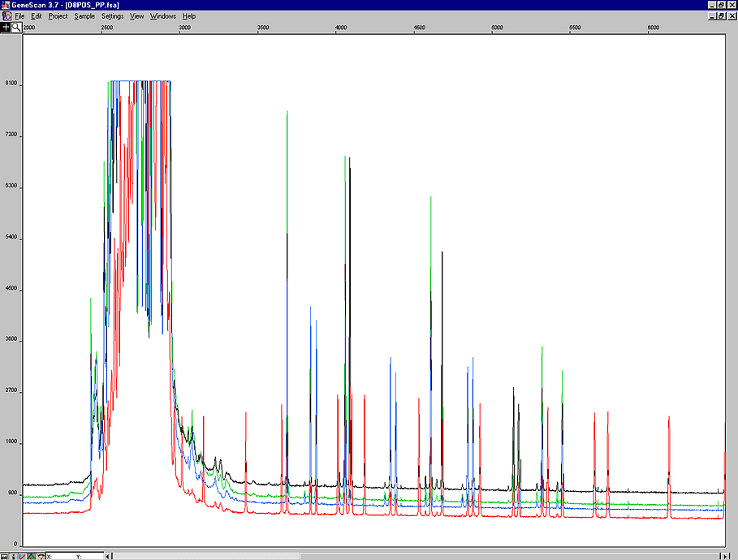
Task: Click the X: Y: coordinate readout field
Action: 75,556
